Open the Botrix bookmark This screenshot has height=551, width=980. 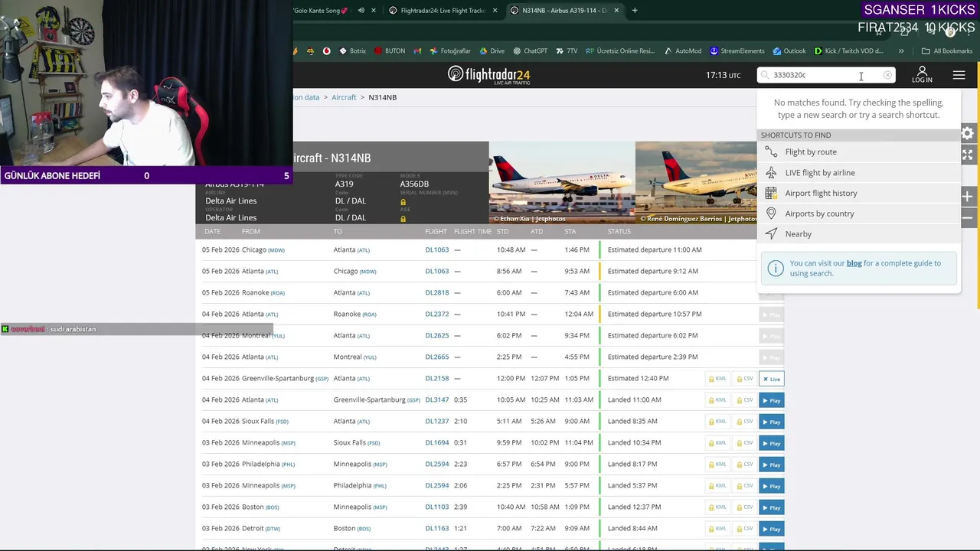(352, 51)
